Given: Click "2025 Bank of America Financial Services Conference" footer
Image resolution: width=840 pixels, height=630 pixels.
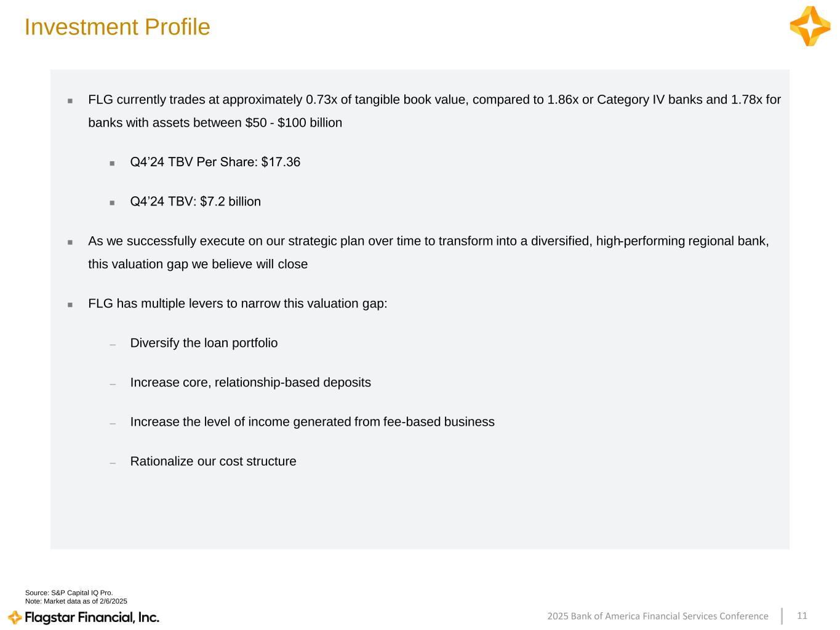Looking at the screenshot, I should pyautogui.click(x=657, y=616).
